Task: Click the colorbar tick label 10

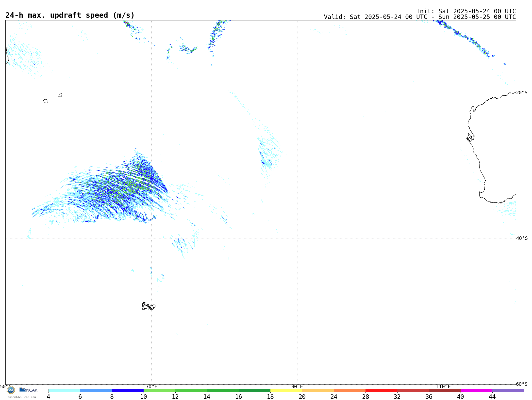Action: point(144,397)
